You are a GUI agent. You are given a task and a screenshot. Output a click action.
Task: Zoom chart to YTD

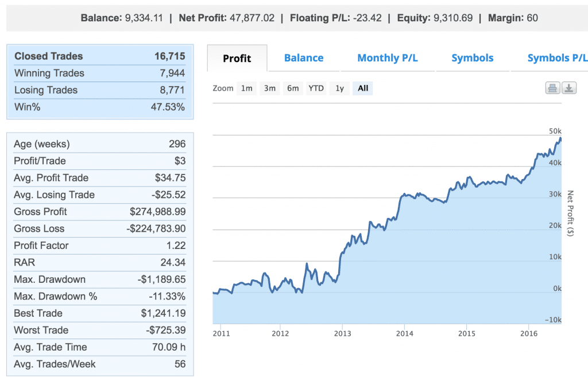[x=316, y=88]
